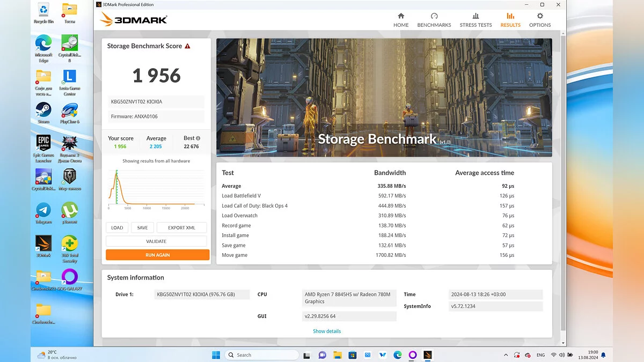Switch to the Results tab
Viewport: 644px width, 362px height.
click(x=510, y=20)
